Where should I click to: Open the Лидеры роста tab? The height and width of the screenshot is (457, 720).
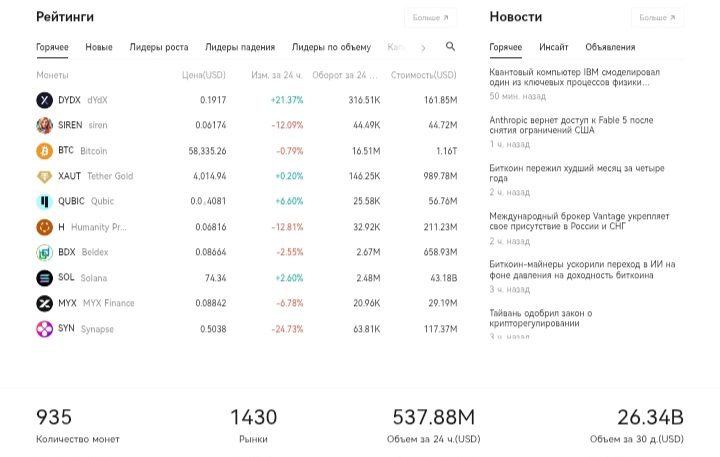click(x=159, y=47)
